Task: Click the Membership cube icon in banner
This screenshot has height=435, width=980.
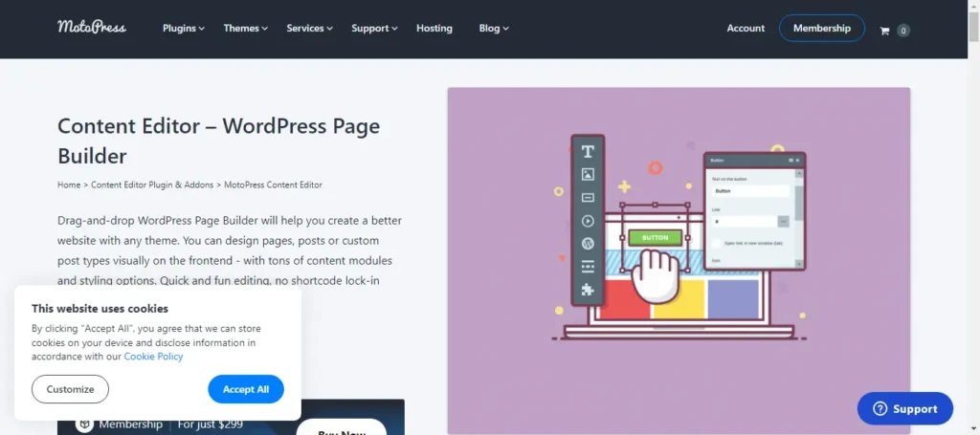Action: (85, 424)
